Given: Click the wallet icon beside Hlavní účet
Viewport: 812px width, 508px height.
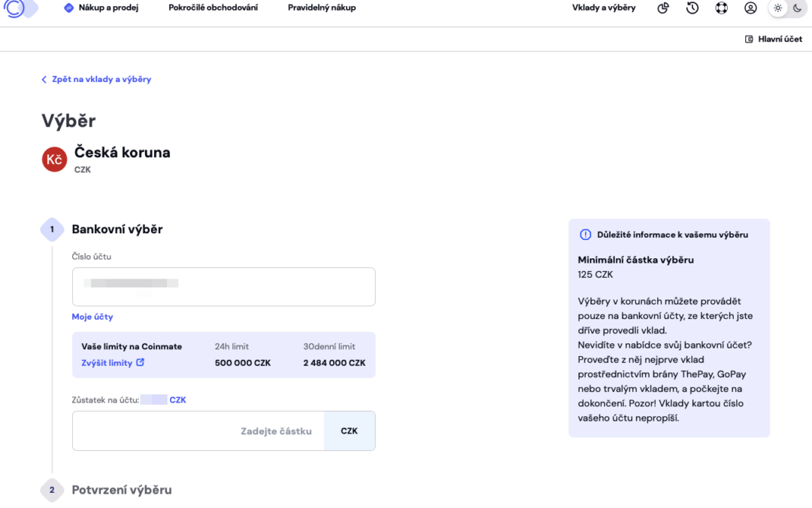Looking at the screenshot, I should 749,39.
